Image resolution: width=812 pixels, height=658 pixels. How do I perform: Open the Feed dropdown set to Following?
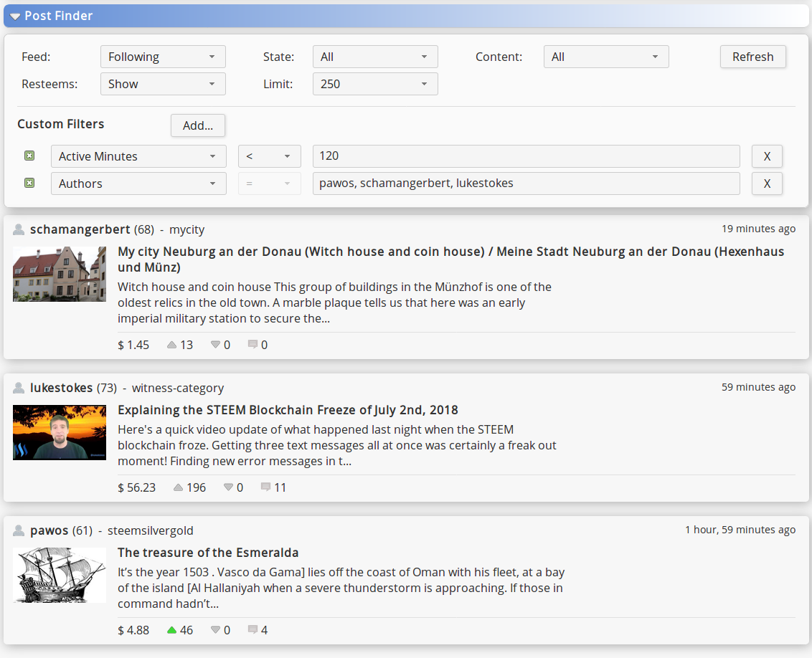coord(163,57)
